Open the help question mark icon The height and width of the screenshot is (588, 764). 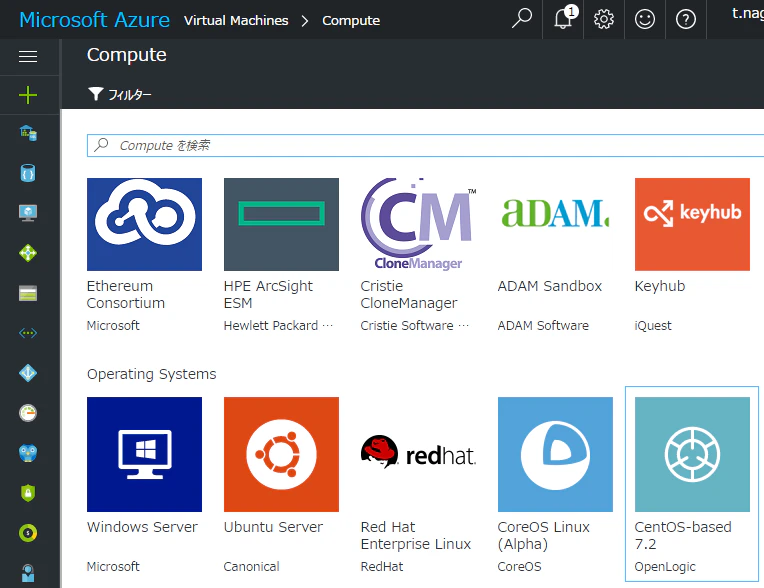click(686, 19)
